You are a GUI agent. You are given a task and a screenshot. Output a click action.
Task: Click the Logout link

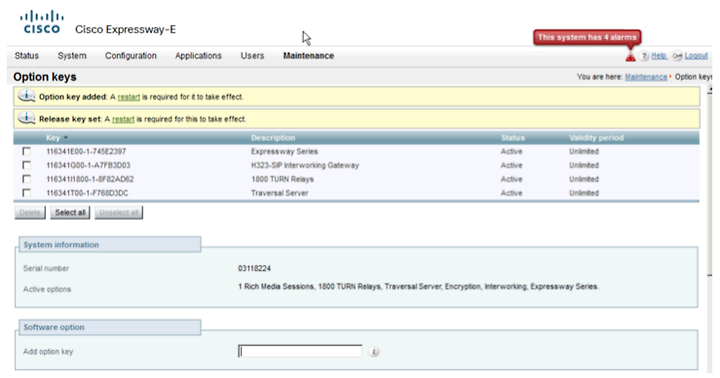(x=696, y=56)
